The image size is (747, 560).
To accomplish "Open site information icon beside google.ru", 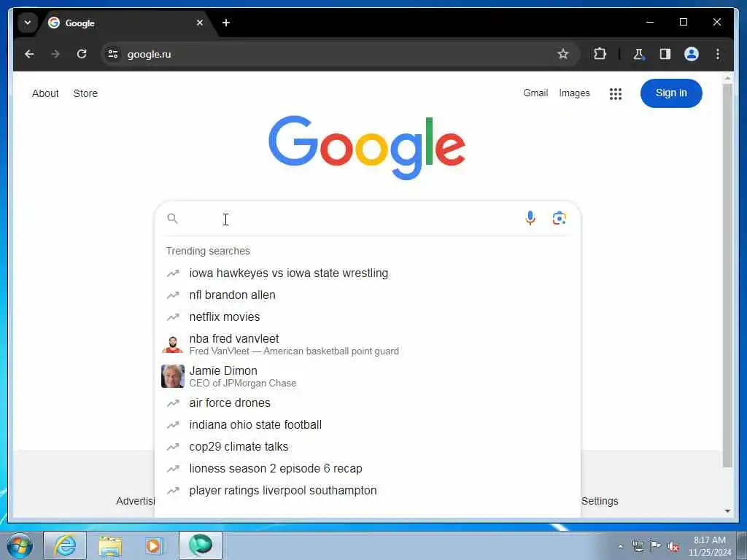I will tap(113, 54).
